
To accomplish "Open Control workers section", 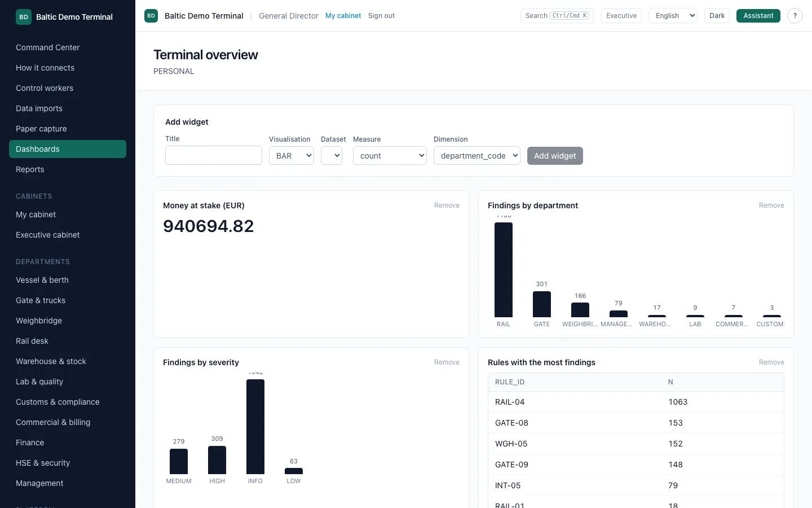I will 68,88.
